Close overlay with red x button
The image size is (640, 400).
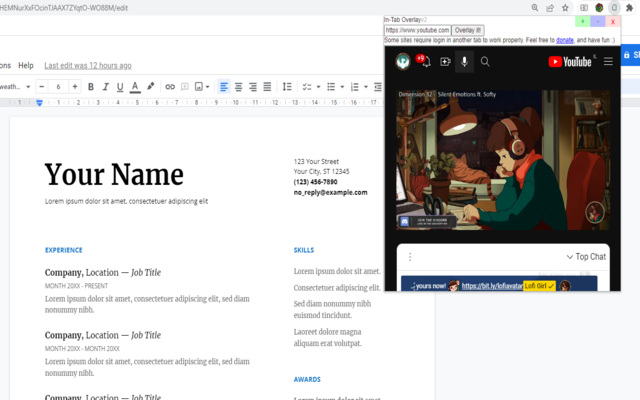click(613, 22)
